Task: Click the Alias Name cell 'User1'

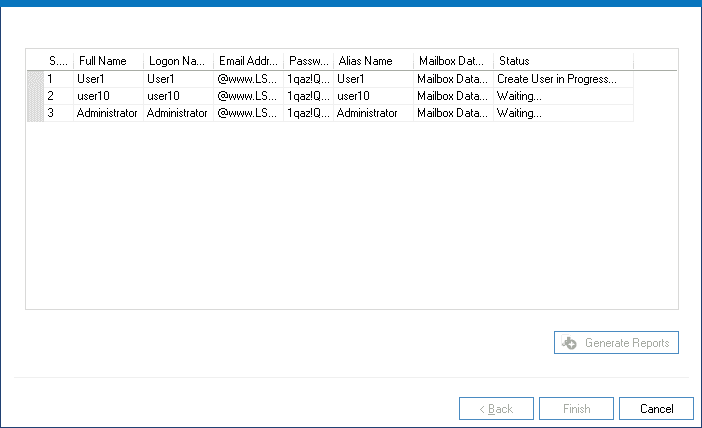Action: coord(373,79)
